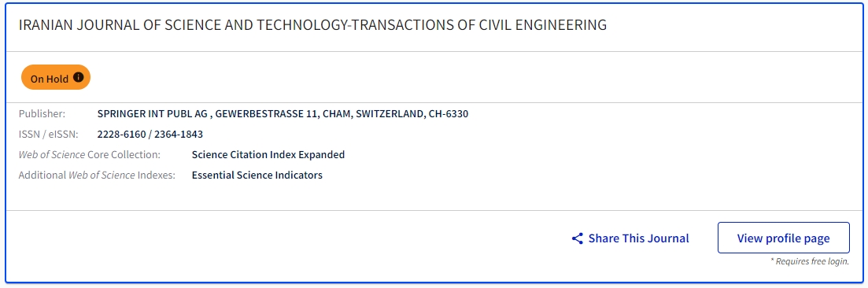This screenshot has width=868, height=288.
Task: Select Science Citation Index Expanded entry
Action: [x=268, y=154]
